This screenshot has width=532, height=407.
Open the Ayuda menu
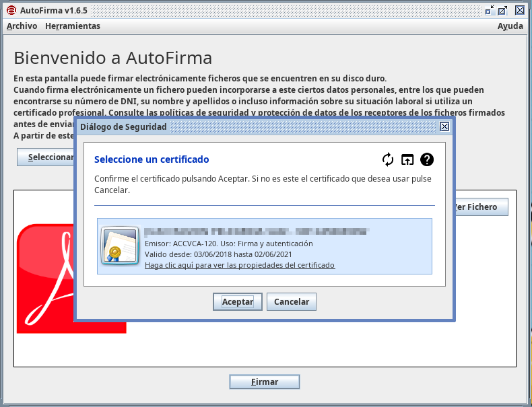pyautogui.click(x=510, y=26)
